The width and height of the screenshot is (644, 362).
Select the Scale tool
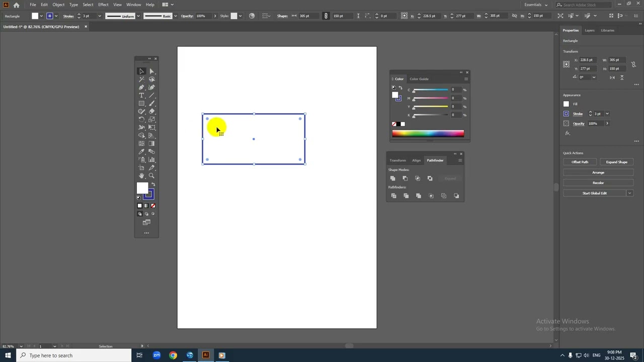[x=151, y=120]
